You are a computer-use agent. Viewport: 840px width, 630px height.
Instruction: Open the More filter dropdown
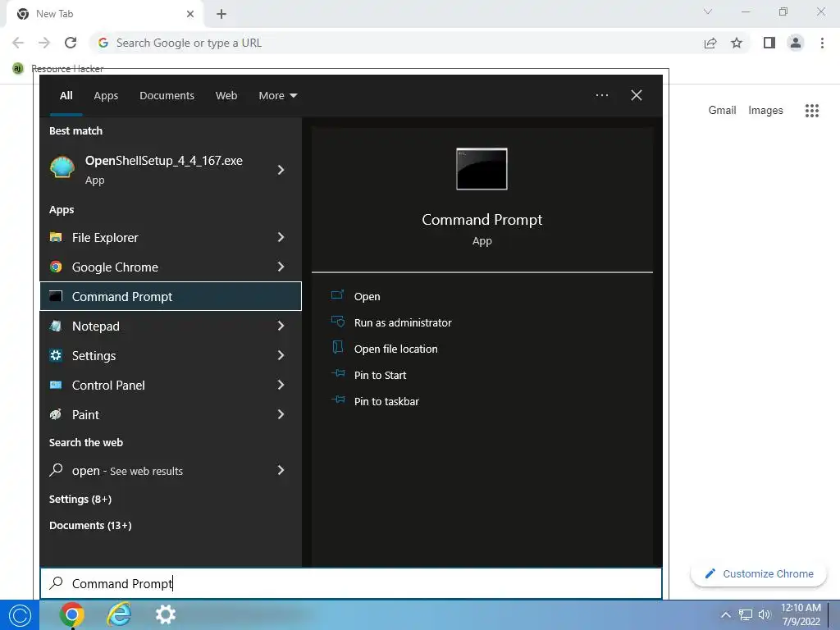pyautogui.click(x=278, y=95)
